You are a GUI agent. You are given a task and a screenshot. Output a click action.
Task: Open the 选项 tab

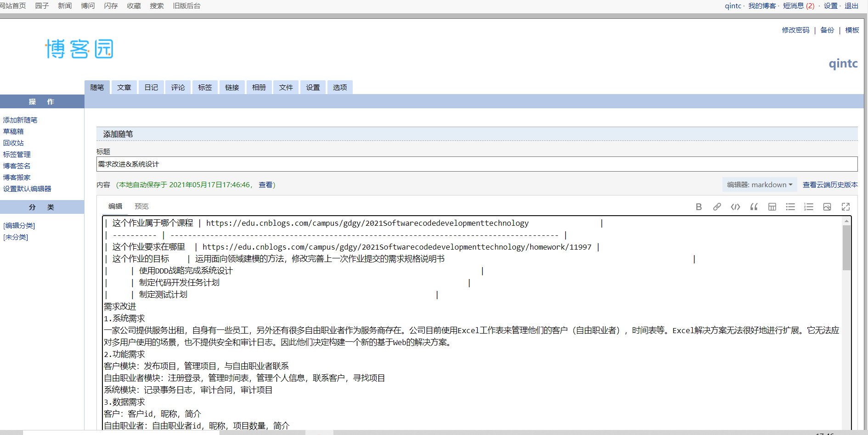click(x=340, y=87)
